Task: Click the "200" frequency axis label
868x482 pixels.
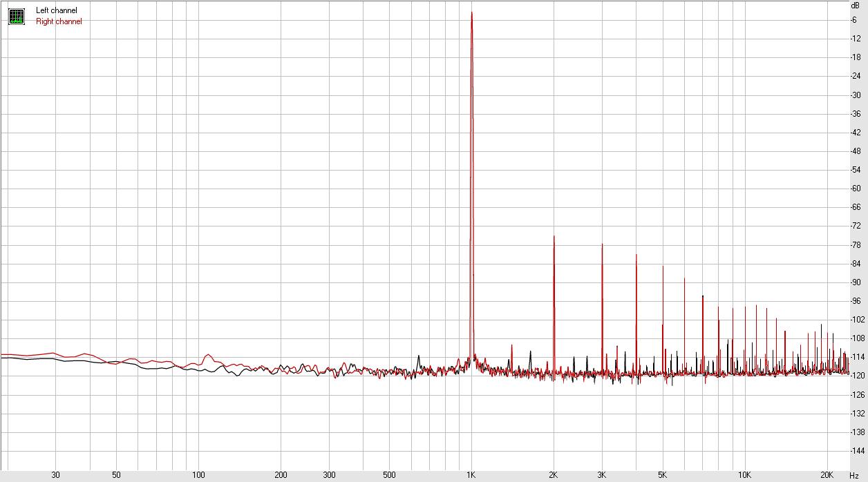Action: click(281, 475)
